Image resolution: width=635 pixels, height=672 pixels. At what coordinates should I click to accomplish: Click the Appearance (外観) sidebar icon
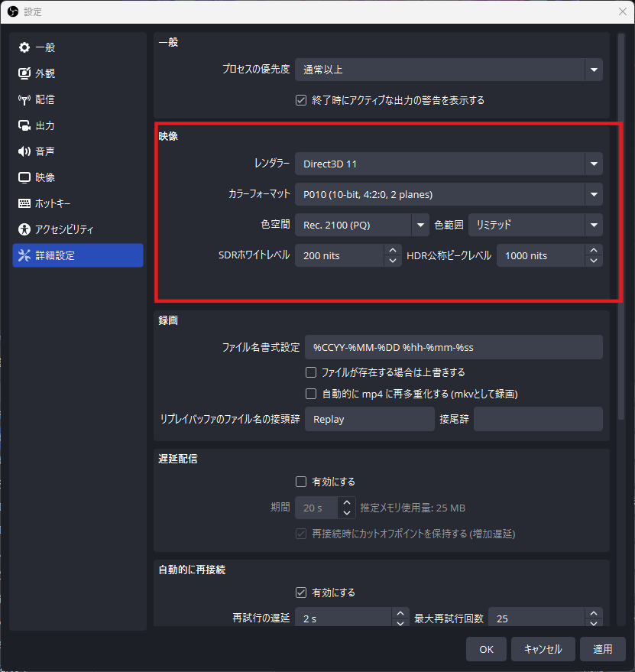click(x=24, y=73)
